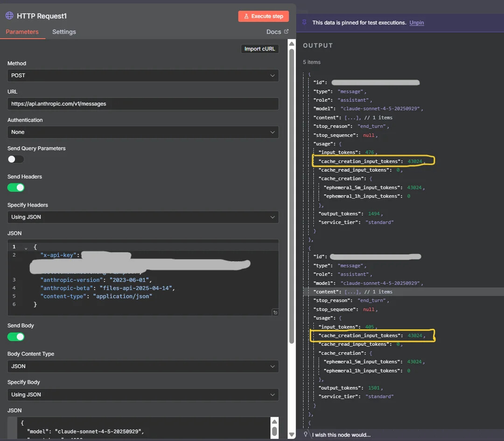Click into the URL input field

click(x=143, y=104)
